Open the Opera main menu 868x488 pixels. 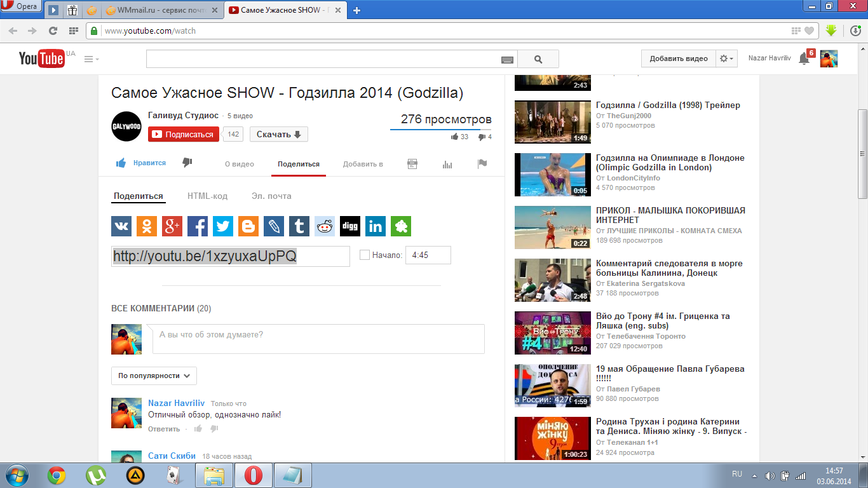point(21,6)
